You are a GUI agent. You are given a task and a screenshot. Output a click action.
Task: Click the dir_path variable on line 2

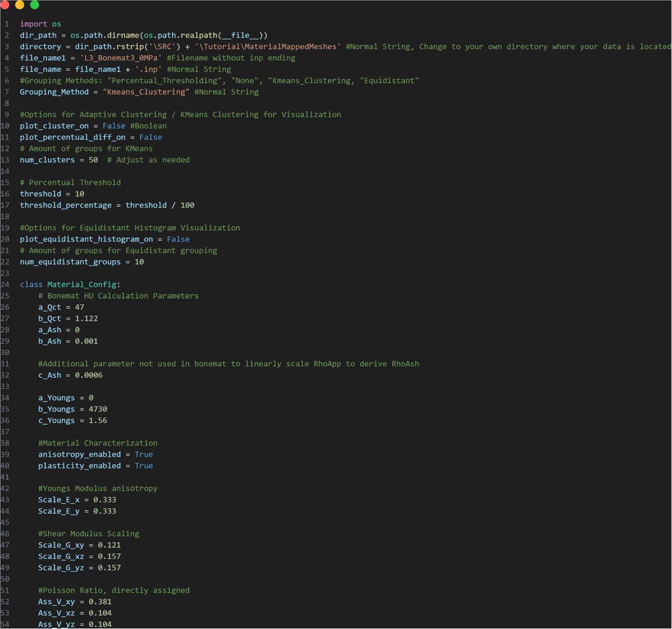[38, 35]
